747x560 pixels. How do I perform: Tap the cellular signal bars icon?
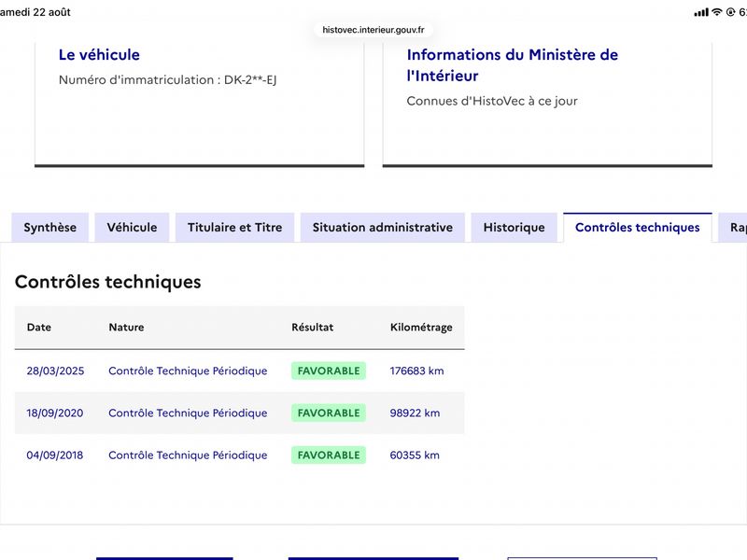pyautogui.click(x=701, y=12)
